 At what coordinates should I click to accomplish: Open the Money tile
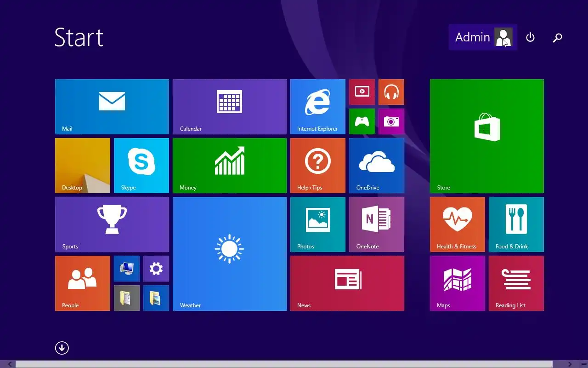pyautogui.click(x=230, y=166)
